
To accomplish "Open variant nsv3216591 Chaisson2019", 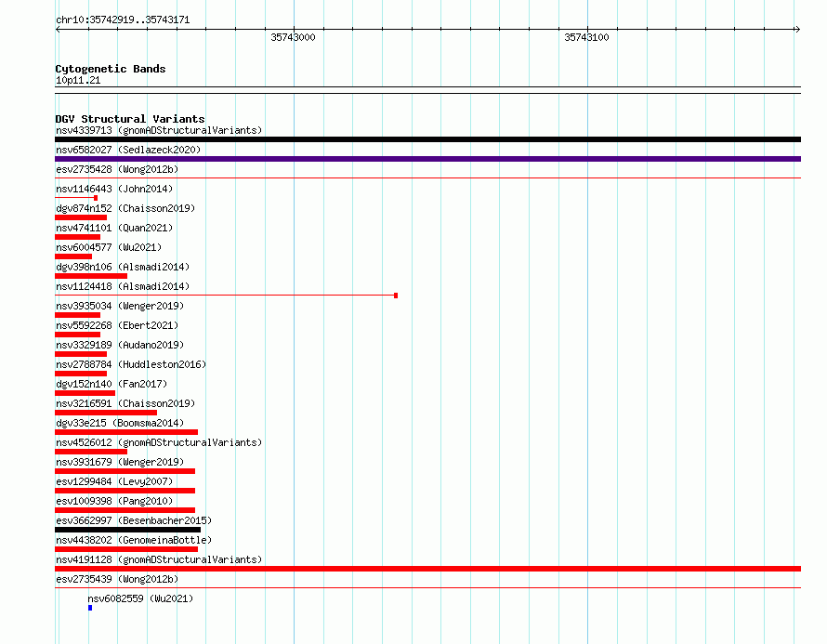I will [125, 403].
